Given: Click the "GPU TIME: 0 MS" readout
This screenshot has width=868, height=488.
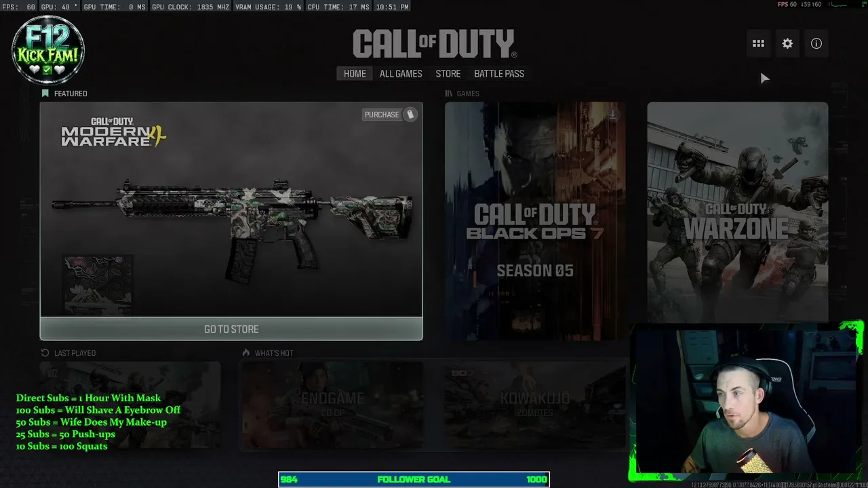Looking at the screenshot, I should point(115,7).
